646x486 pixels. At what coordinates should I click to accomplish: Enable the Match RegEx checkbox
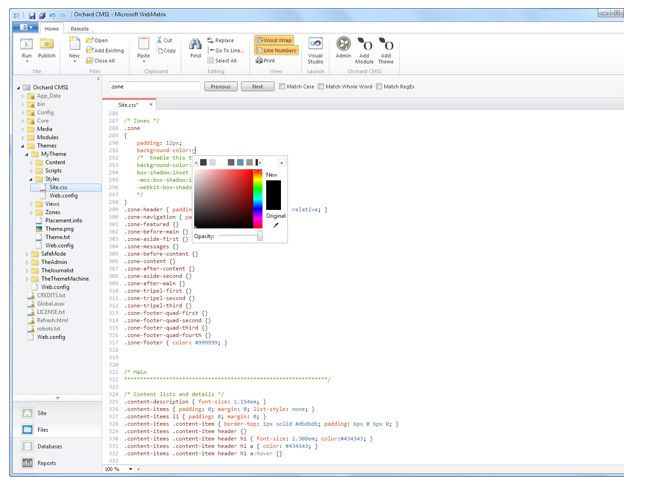pyautogui.click(x=379, y=86)
